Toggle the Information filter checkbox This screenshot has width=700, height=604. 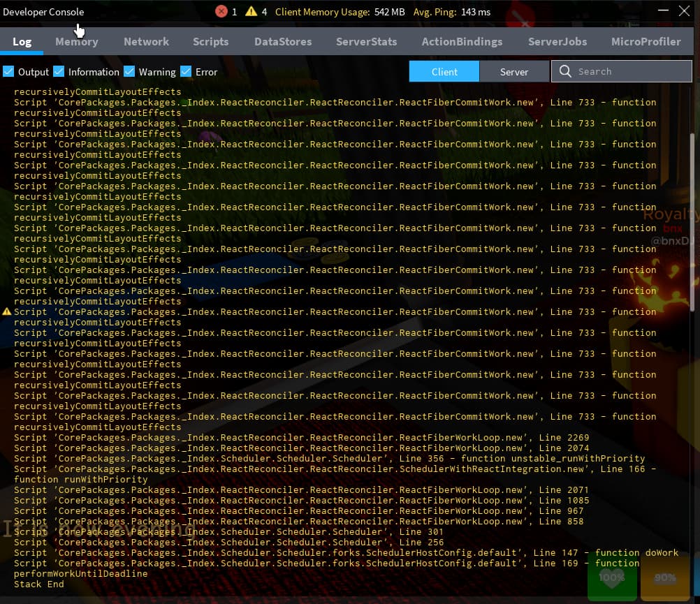tap(59, 71)
